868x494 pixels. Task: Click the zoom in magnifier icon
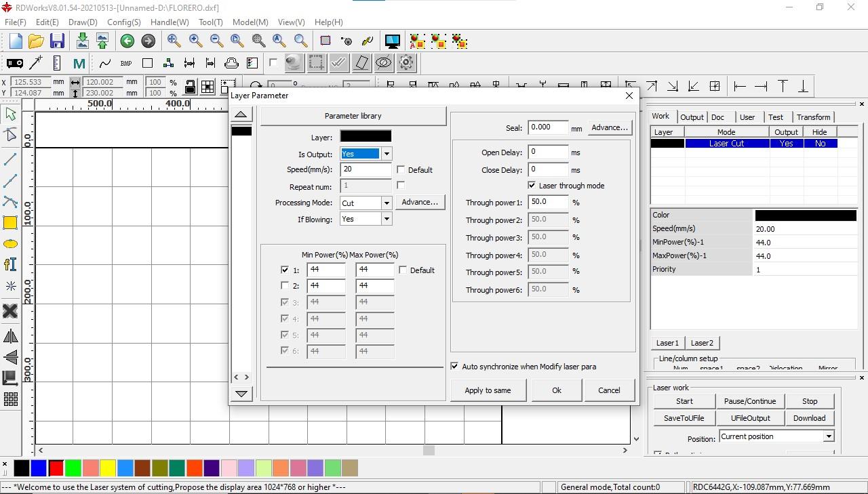195,41
